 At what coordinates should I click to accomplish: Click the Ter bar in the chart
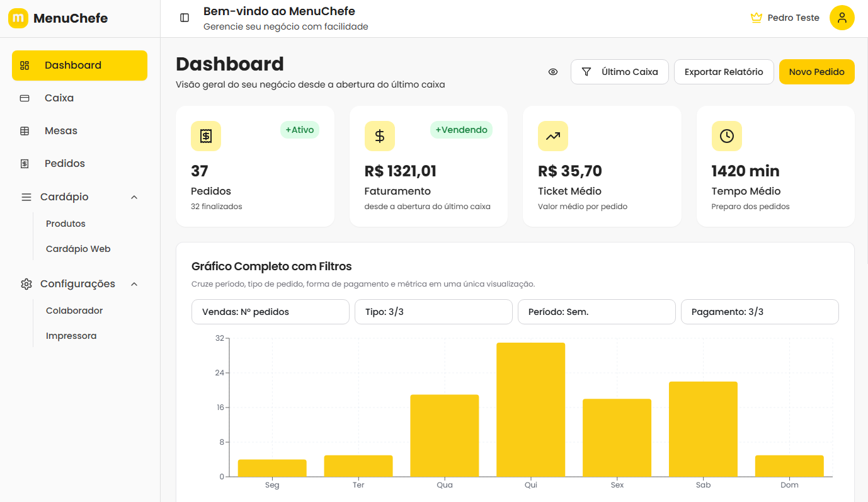[358, 466]
